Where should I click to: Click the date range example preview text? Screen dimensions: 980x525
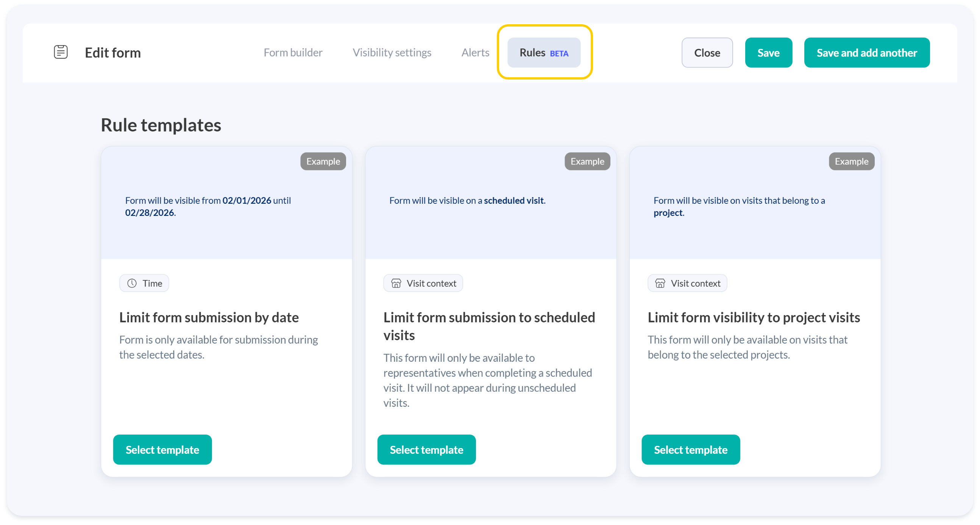pos(208,206)
